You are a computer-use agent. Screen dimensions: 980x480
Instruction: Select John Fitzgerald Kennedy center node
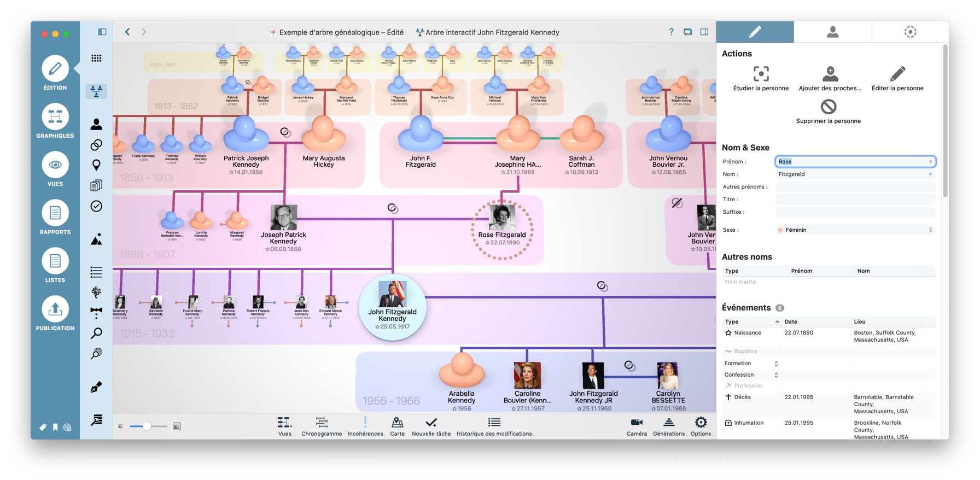392,307
